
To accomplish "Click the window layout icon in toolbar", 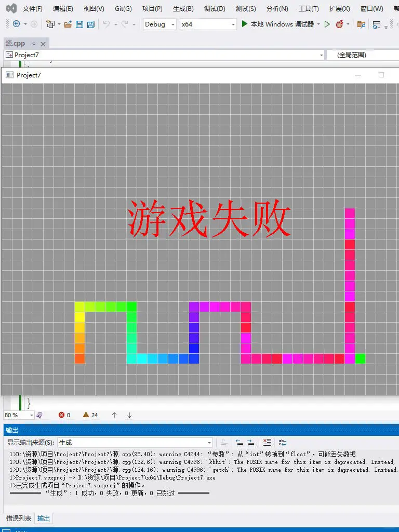I will (x=376, y=24).
